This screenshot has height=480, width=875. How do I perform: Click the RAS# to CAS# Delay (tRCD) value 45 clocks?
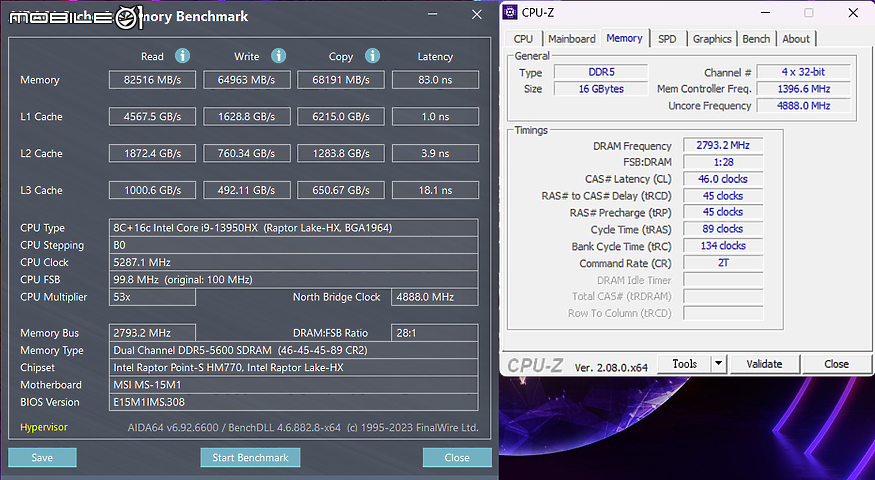pos(723,196)
